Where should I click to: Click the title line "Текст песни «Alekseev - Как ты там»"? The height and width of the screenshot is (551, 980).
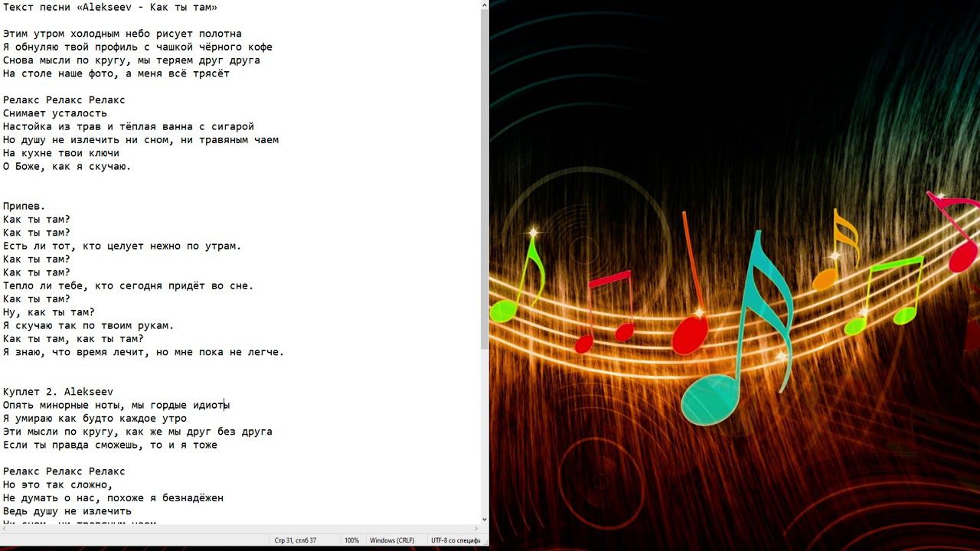click(110, 7)
